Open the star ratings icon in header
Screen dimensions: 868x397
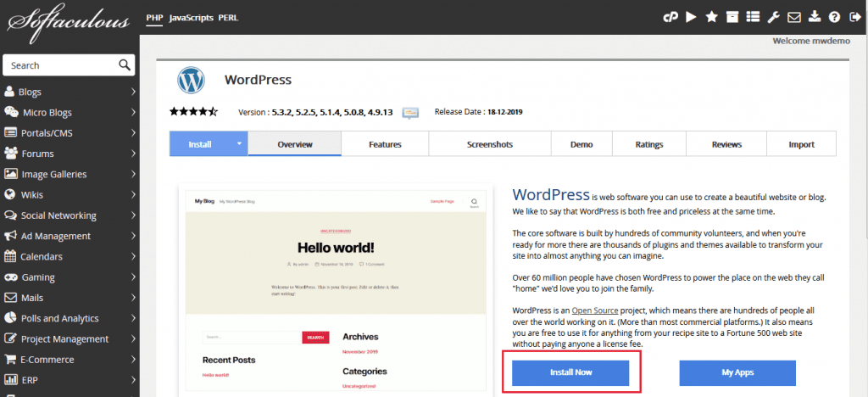pos(711,17)
